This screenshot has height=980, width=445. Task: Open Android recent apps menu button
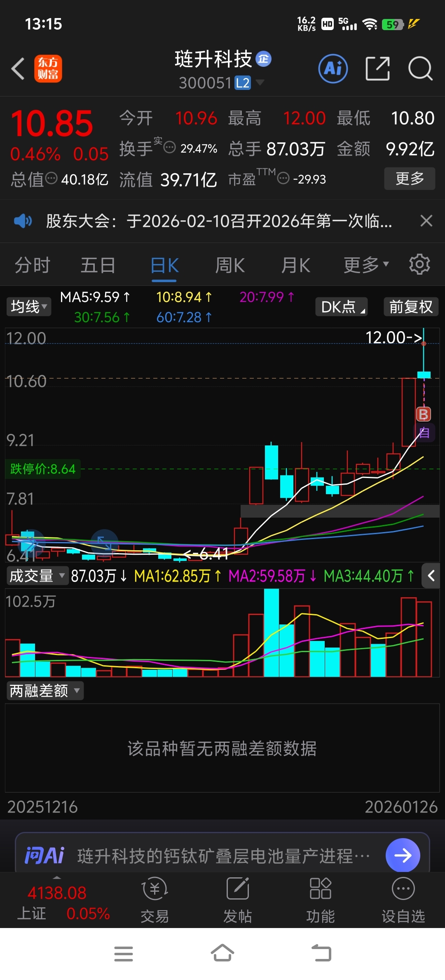click(x=124, y=954)
